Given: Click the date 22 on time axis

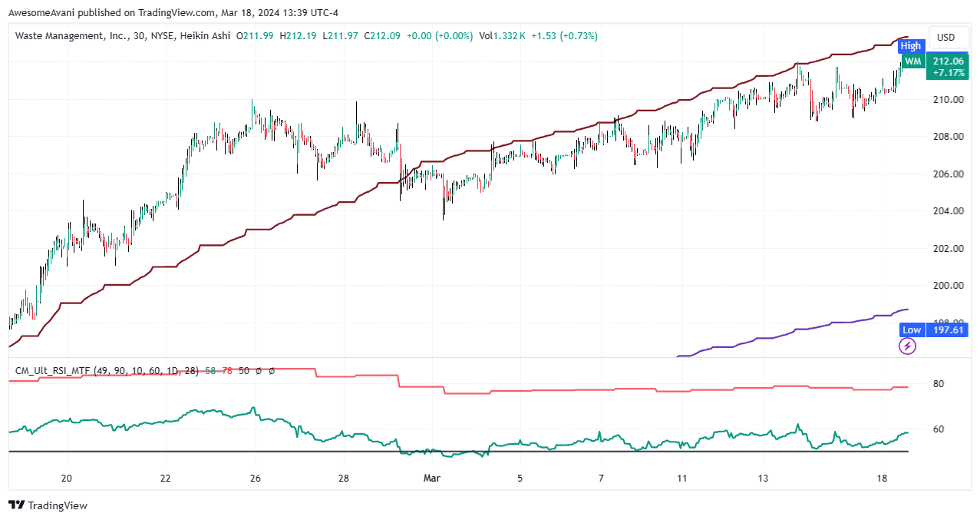Looking at the screenshot, I should click(166, 479).
